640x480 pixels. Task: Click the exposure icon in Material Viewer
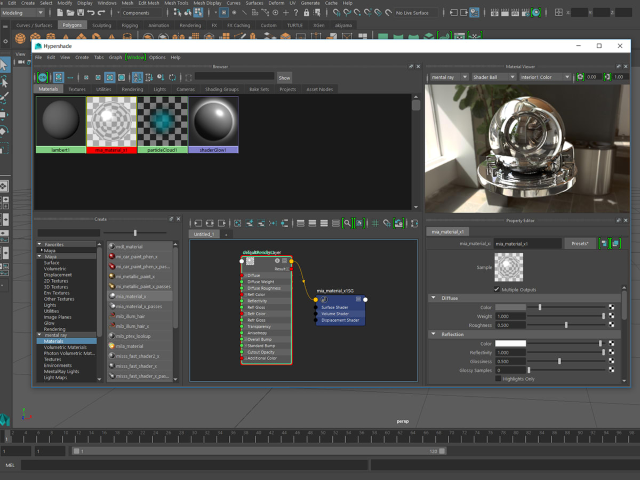[580, 77]
